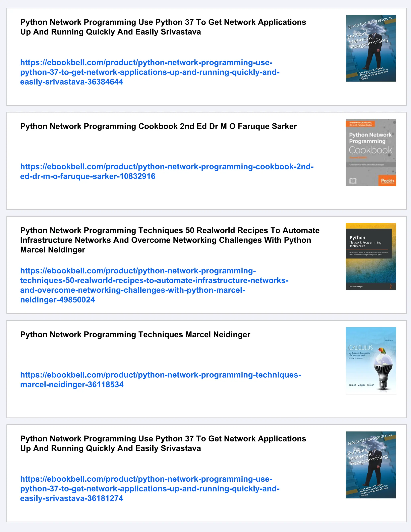
Task: Click the Sachin Srivastava cover in the first card
Action: pyautogui.click(x=371, y=48)
